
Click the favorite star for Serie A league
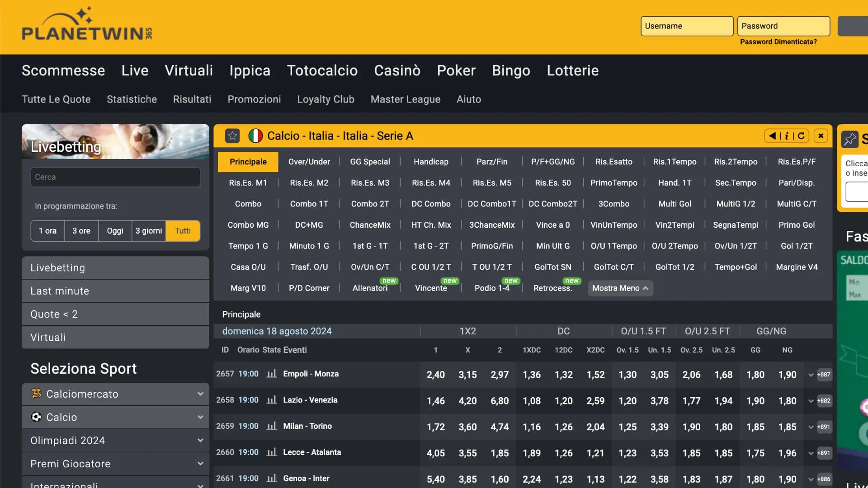232,136
